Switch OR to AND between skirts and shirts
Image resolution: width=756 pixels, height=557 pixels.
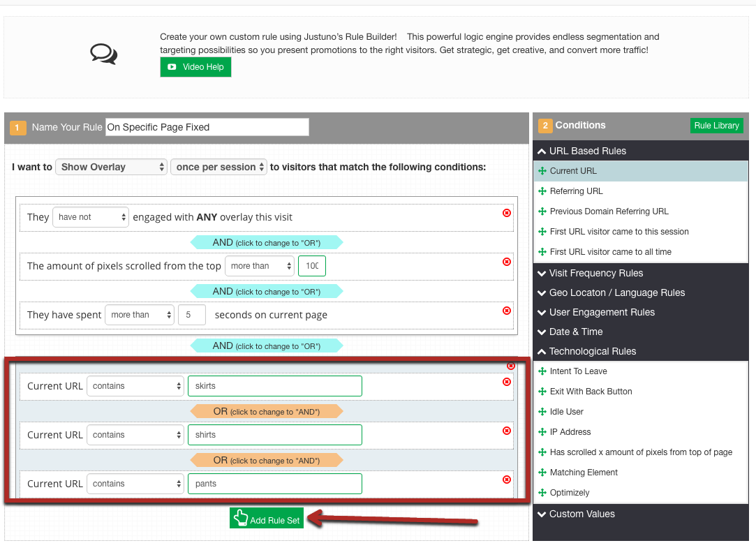coord(267,411)
